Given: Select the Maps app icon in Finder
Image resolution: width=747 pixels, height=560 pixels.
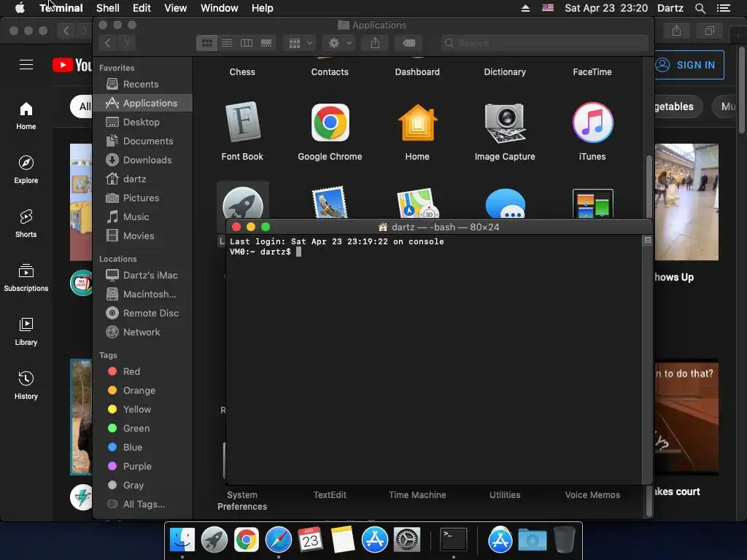Looking at the screenshot, I should point(417,203).
